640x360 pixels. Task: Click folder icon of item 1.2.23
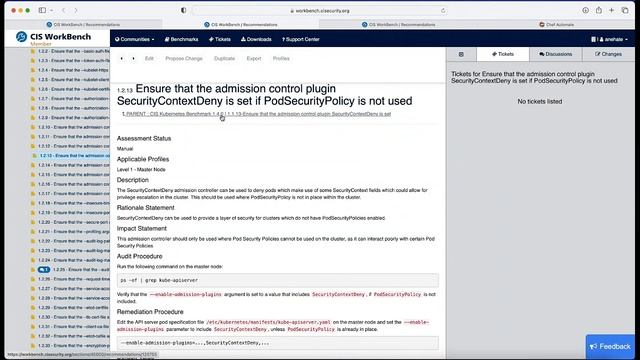tap(33, 250)
